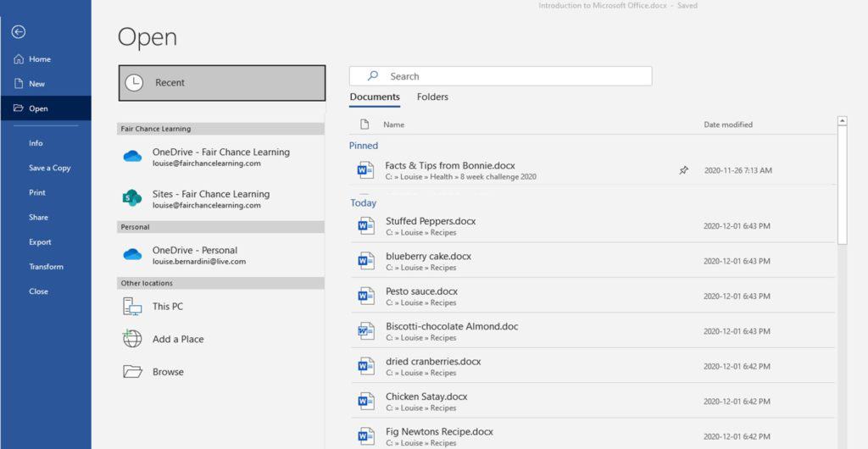Click Word icon beside Fig Newtons Recipe.docx
The image size is (868, 449).
pos(366,435)
